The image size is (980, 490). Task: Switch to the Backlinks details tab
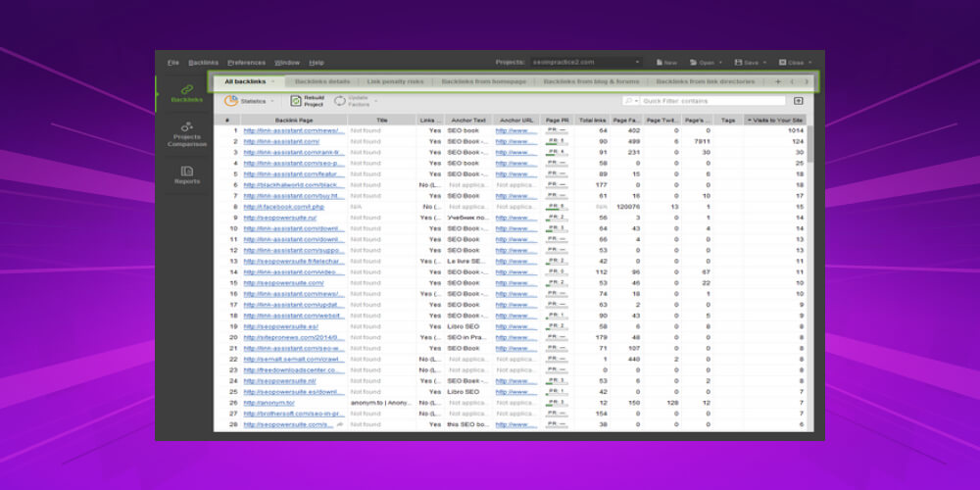point(321,81)
